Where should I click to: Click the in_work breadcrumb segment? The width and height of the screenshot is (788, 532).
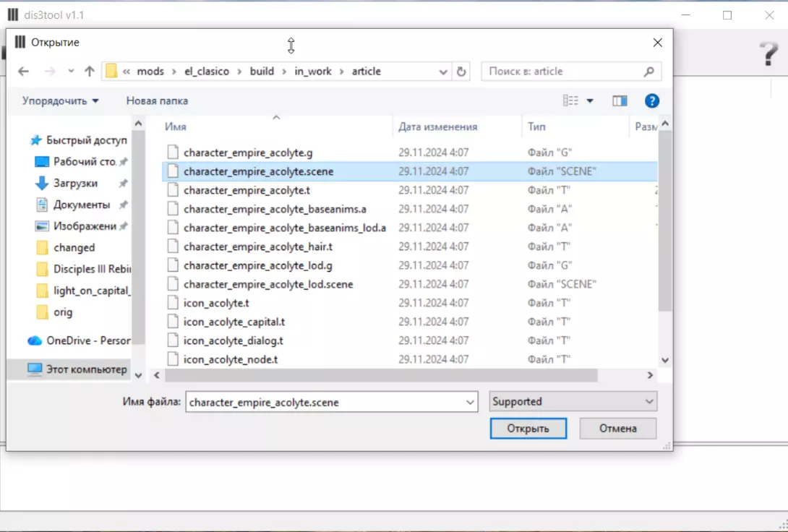(313, 72)
